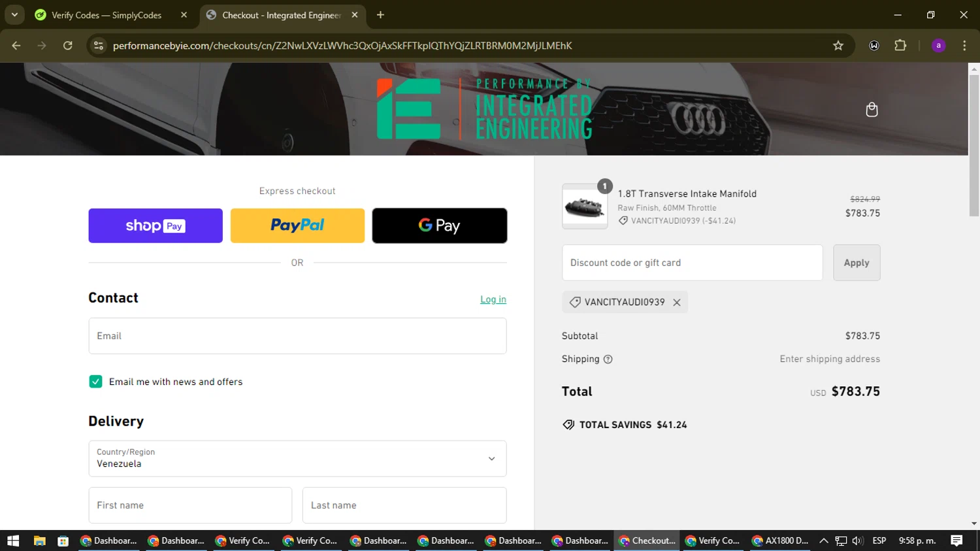Pay with the Shop Pay button
This screenshot has height=551, width=980.
click(155, 225)
